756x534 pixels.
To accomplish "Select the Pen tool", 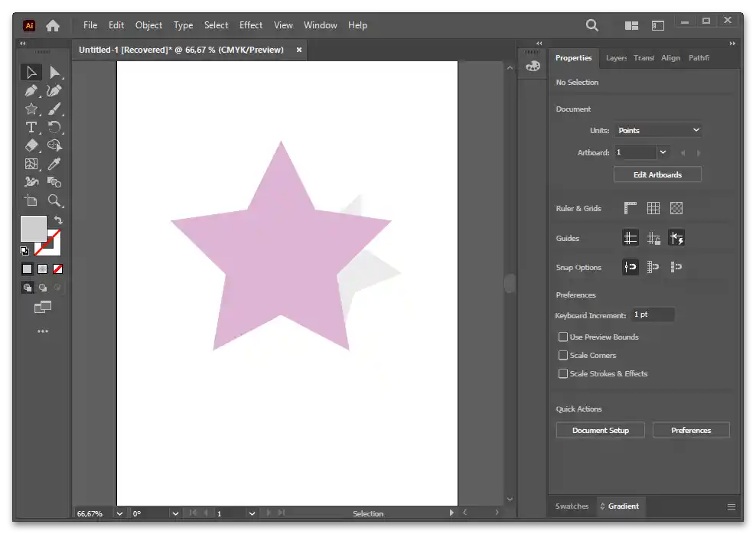I will [31, 90].
